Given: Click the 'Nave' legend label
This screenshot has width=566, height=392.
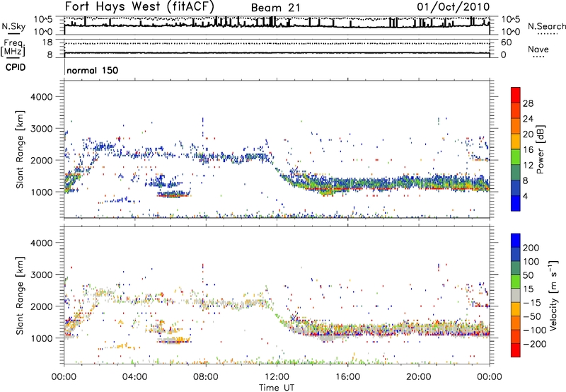Looking at the screenshot, I should (x=538, y=50).
